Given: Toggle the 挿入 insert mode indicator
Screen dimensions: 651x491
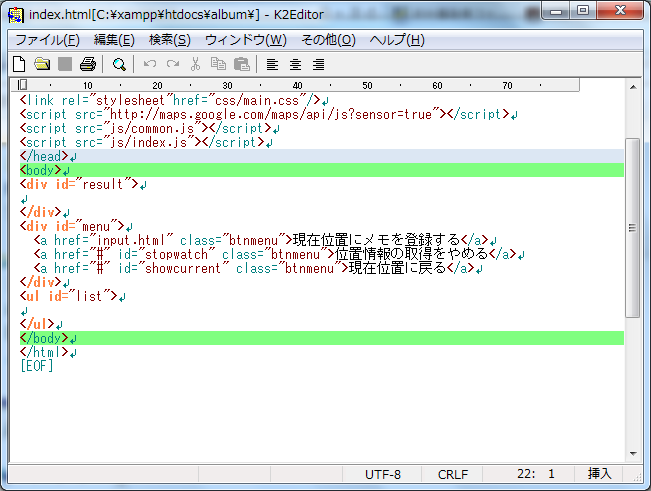Looking at the screenshot, I should click(x=599, y=474).
